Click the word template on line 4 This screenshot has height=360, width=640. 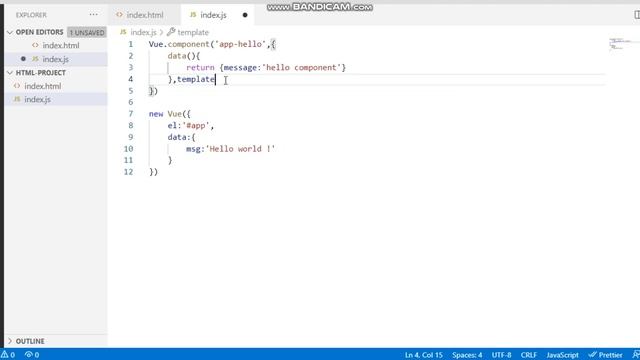196,79
